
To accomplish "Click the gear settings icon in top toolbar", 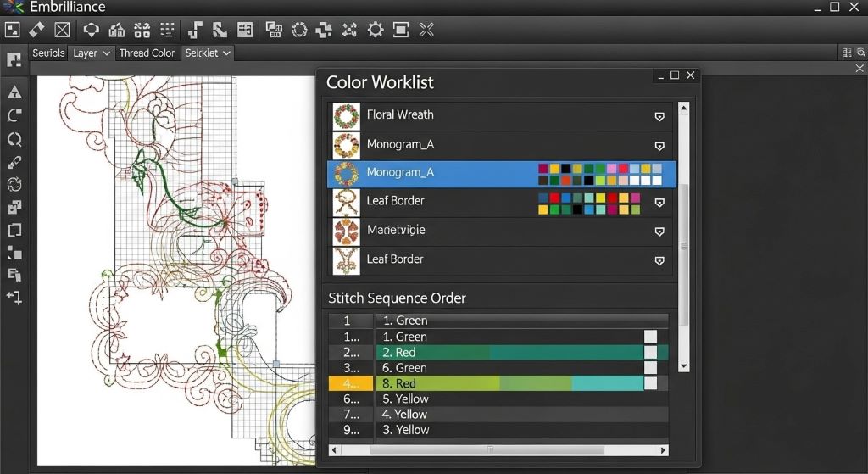I will [376, 30].
